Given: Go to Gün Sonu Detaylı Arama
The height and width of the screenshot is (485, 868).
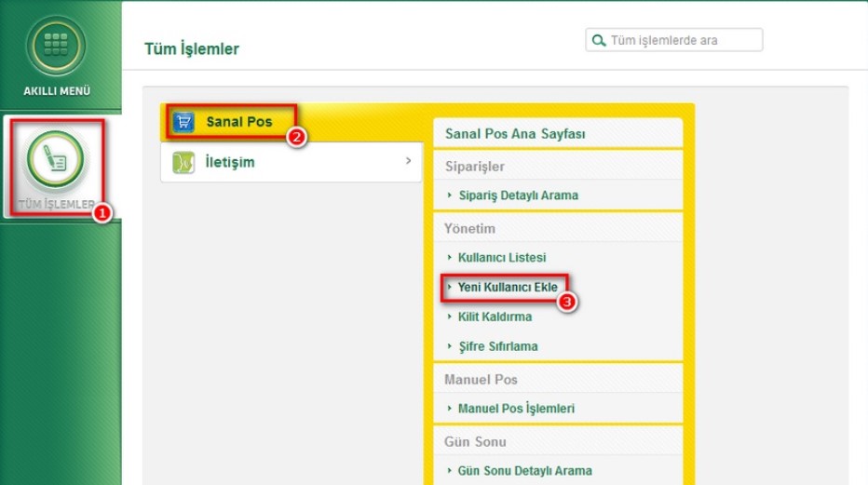Looking at the screenshot, I should click(x=524, y=471).
